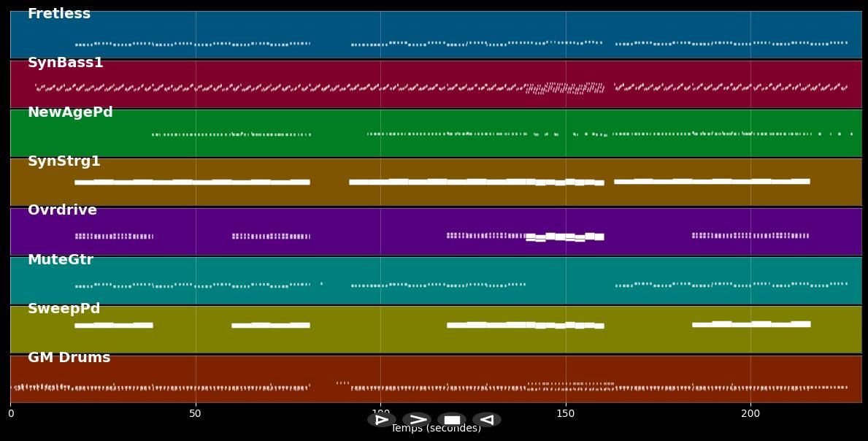Click the 'Temps (secondes)' axis label
Viewport: 868px width, 441px height.
pyautogui.click(x=436, y=429)
